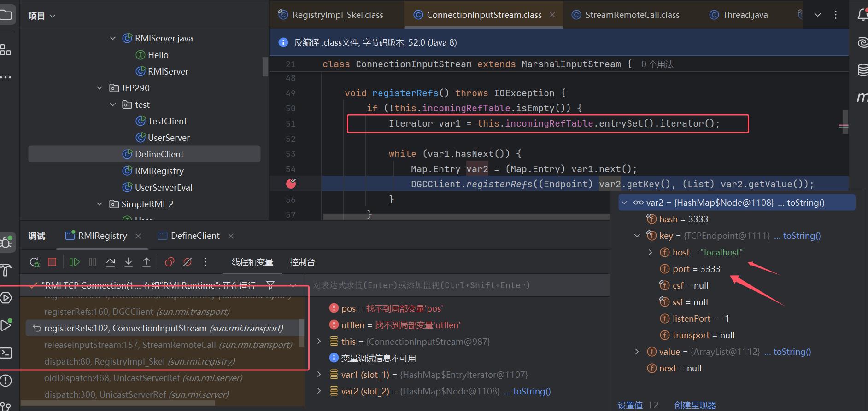Open the Terminal tool window
The width and height of the screenshot is (868, 411).
coord(6,353)
